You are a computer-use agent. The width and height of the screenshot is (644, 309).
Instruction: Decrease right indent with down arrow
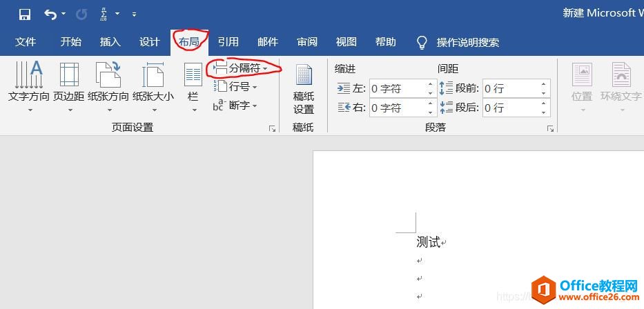coord(431,112)
